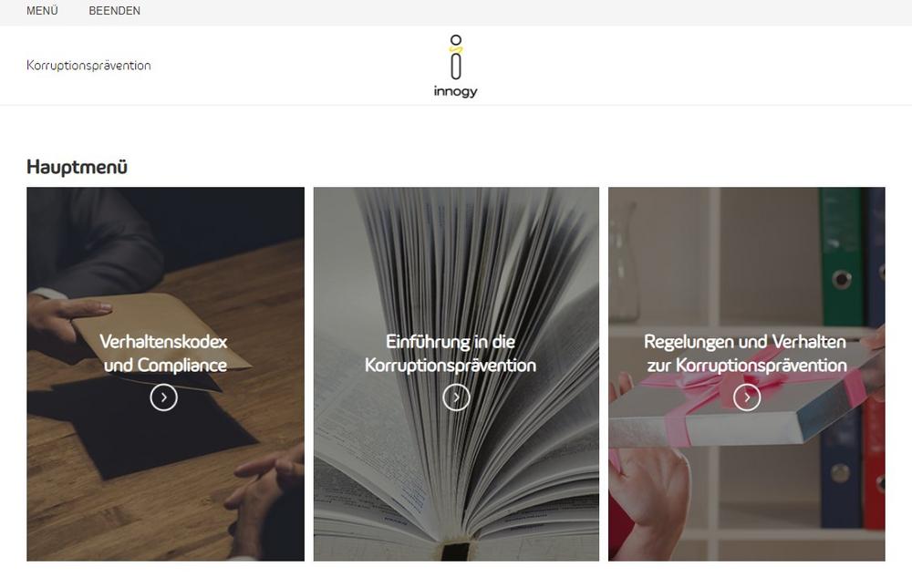
Task: Click the innogy logo
Action: [455, 66]
